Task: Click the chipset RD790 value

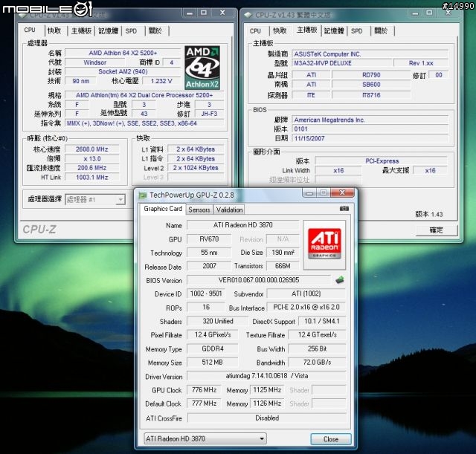Action: 371,75
